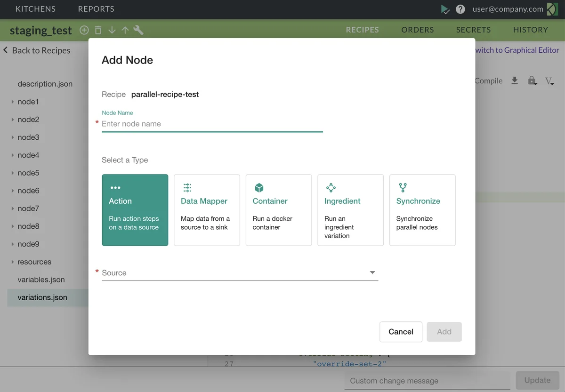Go to the KITCHENS menu

pos(35,9)
